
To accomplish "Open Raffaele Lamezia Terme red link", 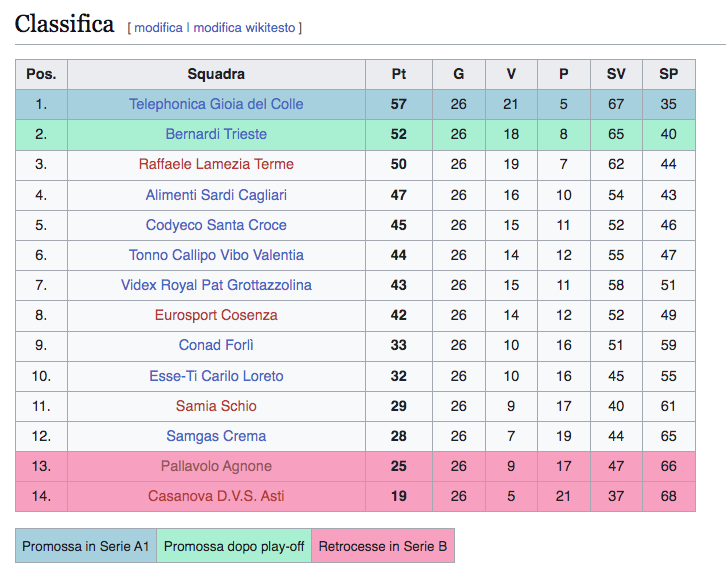I will tap(216, 164).
